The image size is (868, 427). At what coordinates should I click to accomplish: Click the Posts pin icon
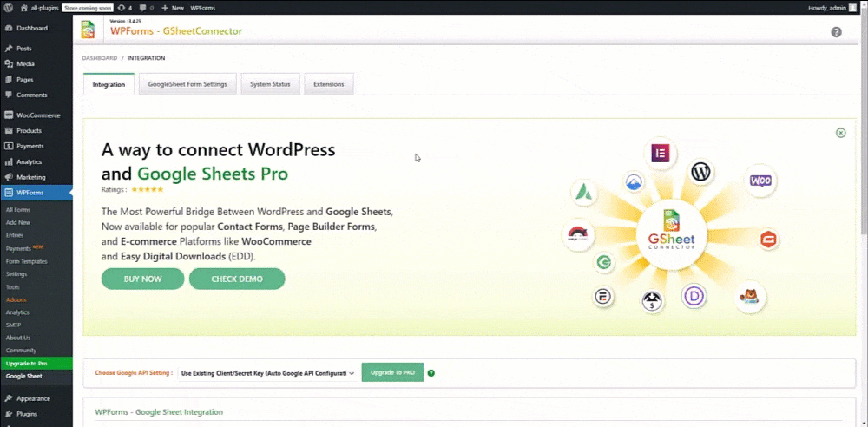pyautogui.click(x=9, y=49)
